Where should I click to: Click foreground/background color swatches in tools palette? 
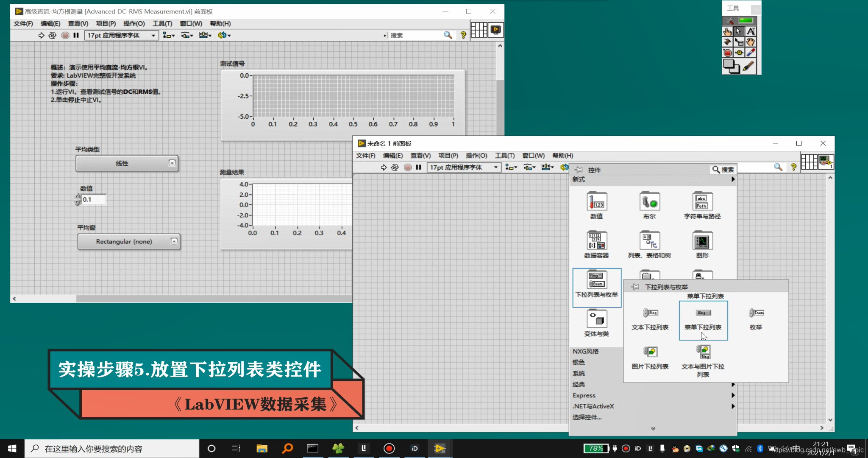731,66
